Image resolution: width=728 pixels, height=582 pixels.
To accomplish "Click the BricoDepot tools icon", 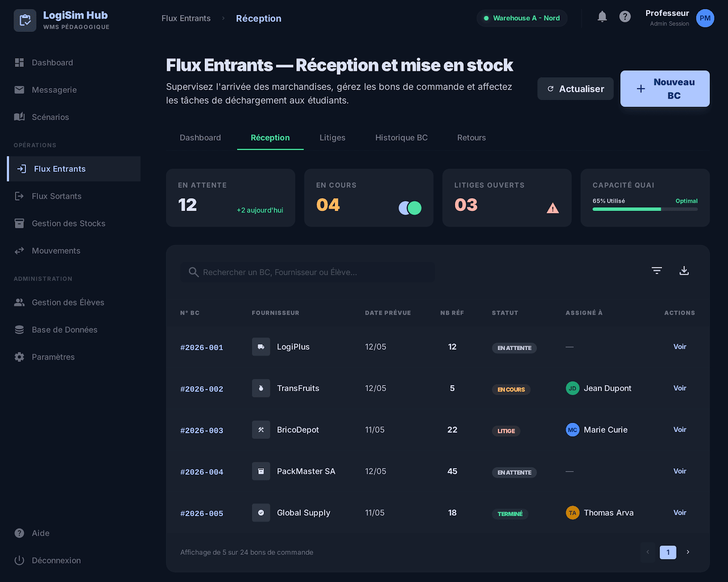I will 261,430.
